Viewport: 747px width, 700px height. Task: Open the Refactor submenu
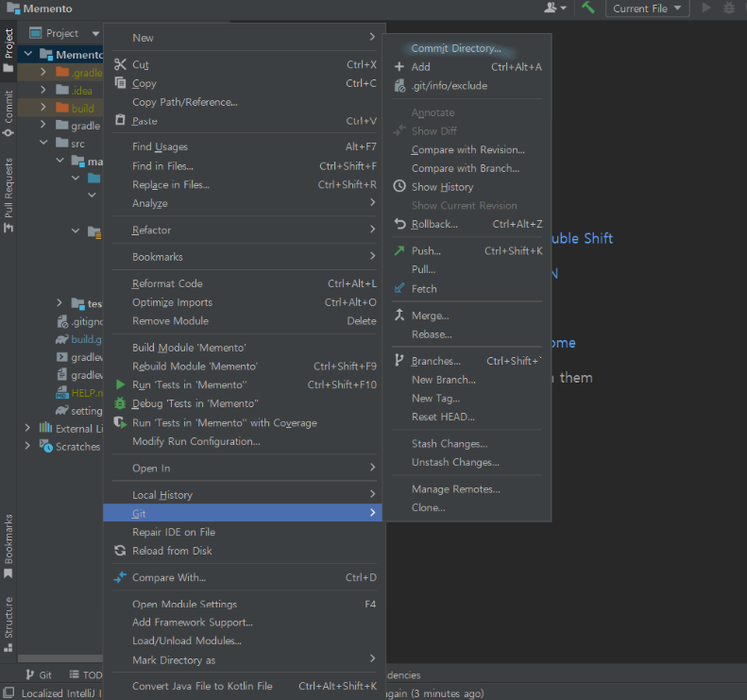[243, 230]
